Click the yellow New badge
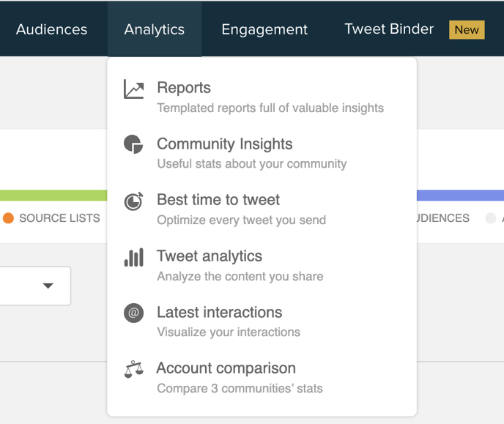The height and width of the screenshot is (424, 504). 467,30
